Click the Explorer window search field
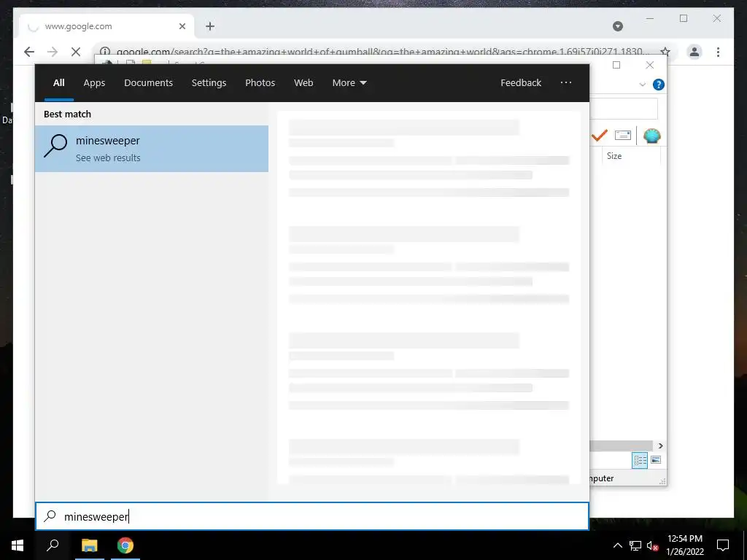 (x=624, y=109)
